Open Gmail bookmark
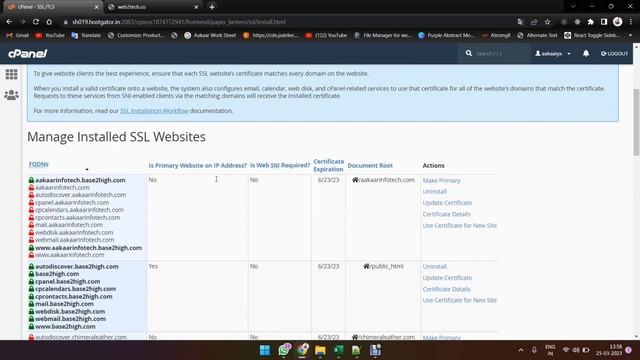Screen dimensions: 640x360 click(x=18, y=36)
